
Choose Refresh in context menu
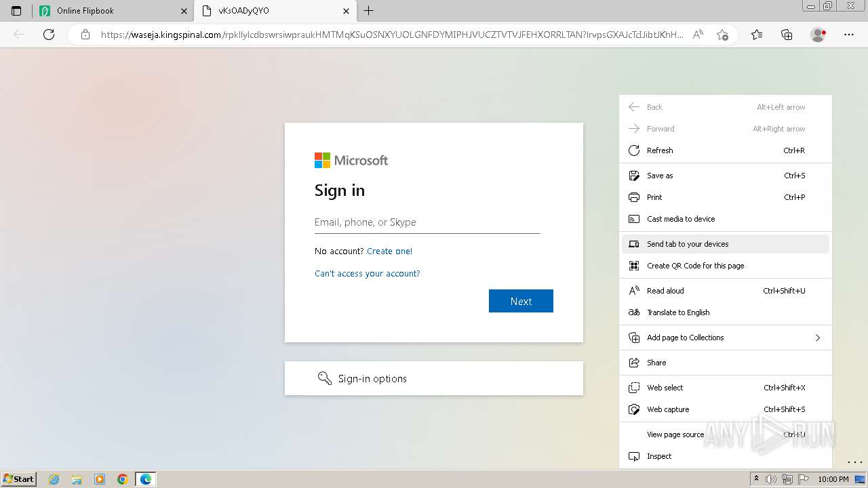[726, 150]
